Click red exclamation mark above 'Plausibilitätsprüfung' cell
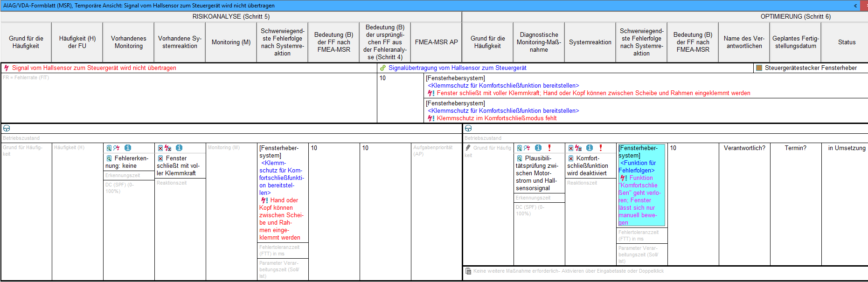This screenshot has height=282, width=868. [549, 148]
